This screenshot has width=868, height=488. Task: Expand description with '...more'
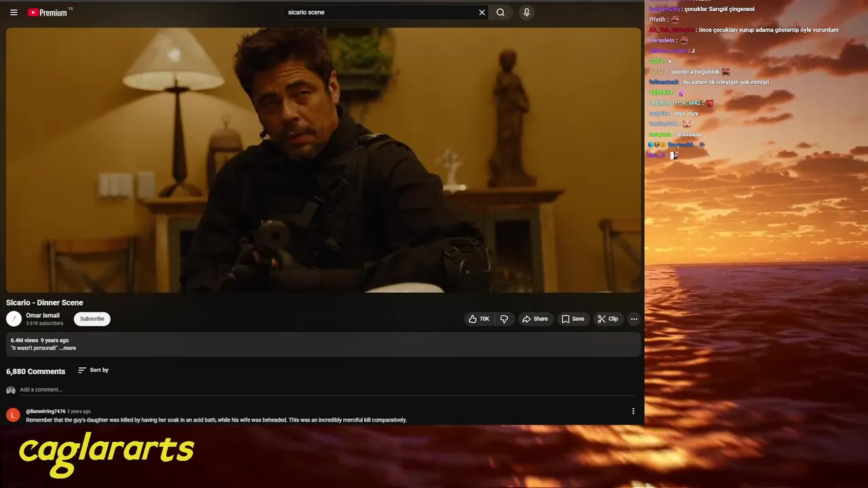point(68,348)
